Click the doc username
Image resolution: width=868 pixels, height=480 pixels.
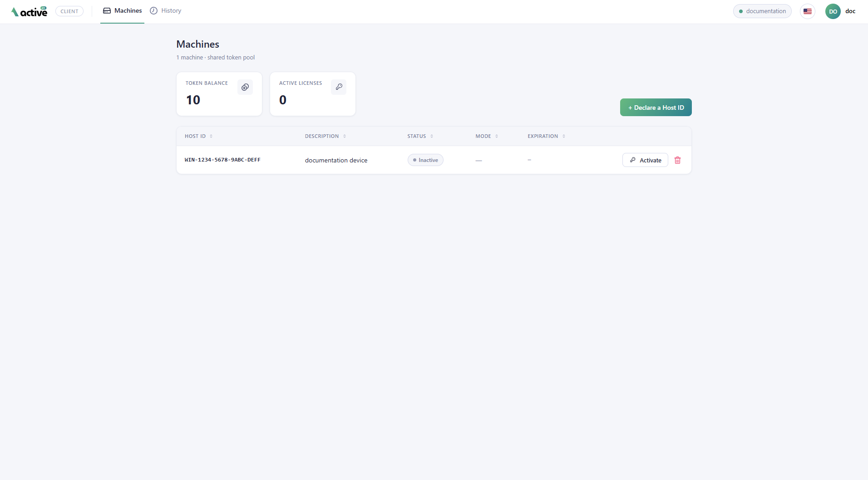850,11
